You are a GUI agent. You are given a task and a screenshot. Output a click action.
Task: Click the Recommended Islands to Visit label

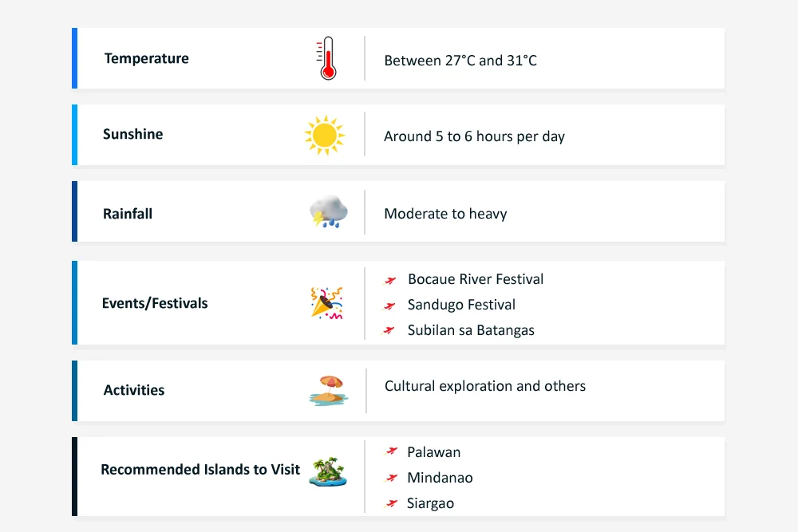(200, 469)
